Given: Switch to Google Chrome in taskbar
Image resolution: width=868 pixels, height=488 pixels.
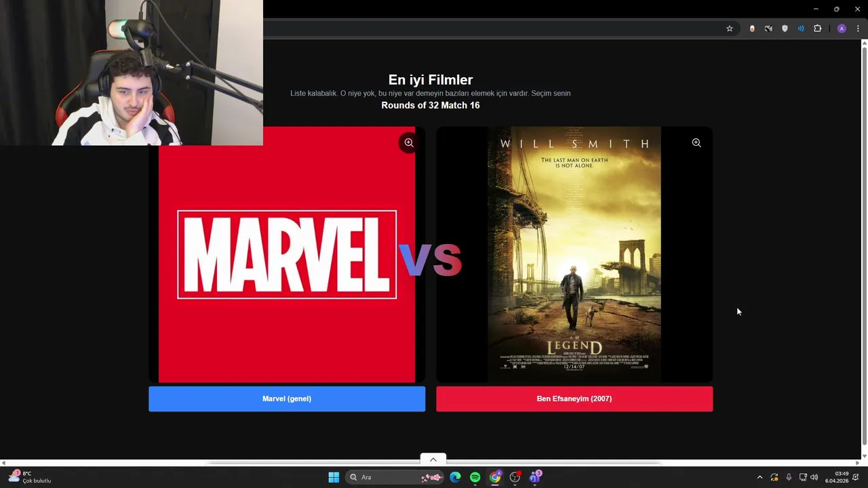Looking at the screenshot, I should [495, 477].
